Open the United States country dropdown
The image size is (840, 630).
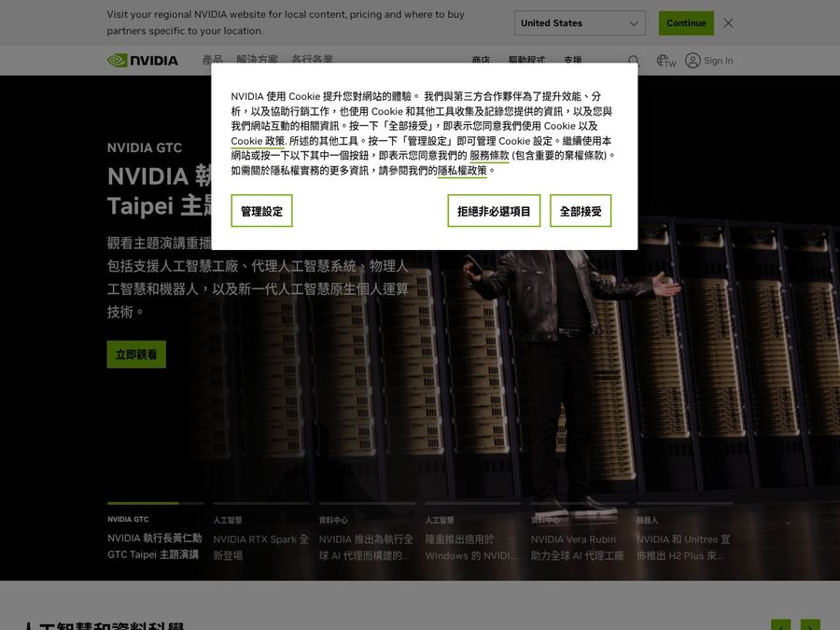(580, 23)
